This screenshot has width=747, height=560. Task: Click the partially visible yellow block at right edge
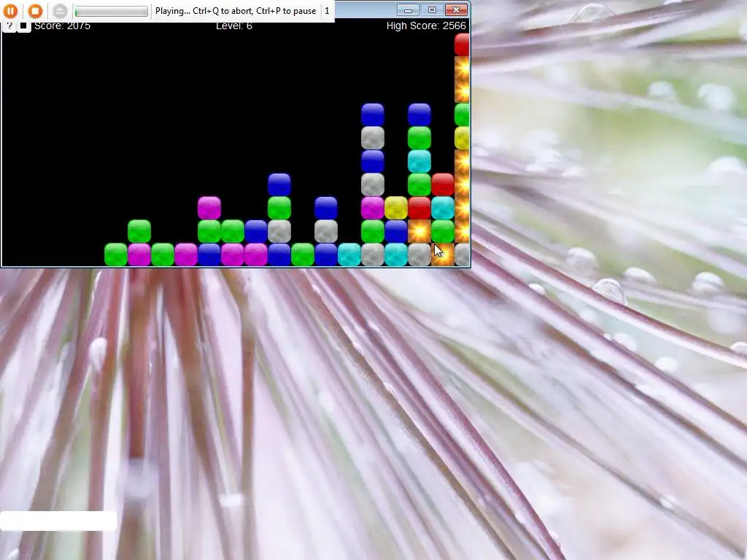coord(462,138)
